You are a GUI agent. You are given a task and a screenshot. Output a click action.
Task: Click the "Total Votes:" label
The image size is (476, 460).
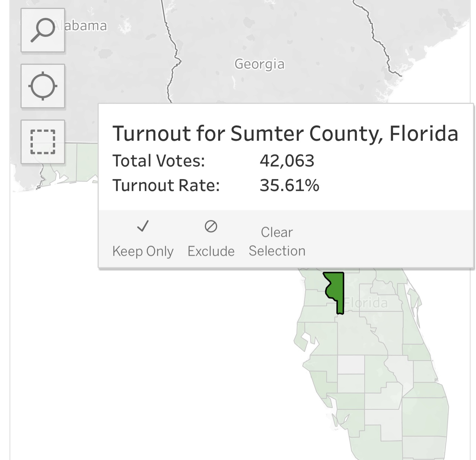click(x=159, y=161)
